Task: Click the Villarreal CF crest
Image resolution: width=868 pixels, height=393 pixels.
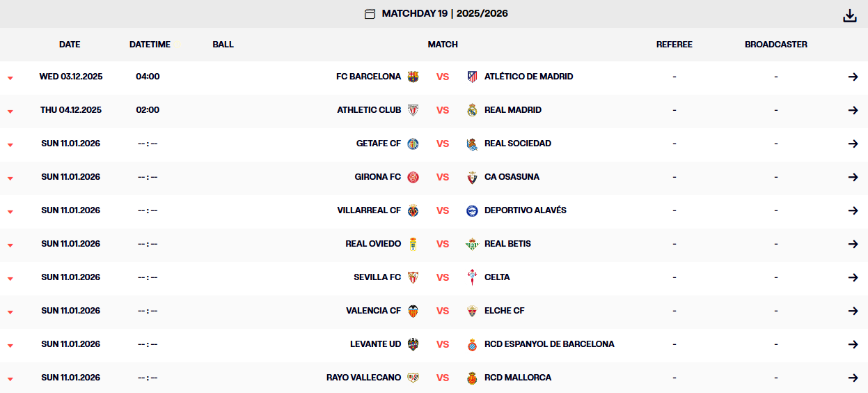Action: [413, 210]
